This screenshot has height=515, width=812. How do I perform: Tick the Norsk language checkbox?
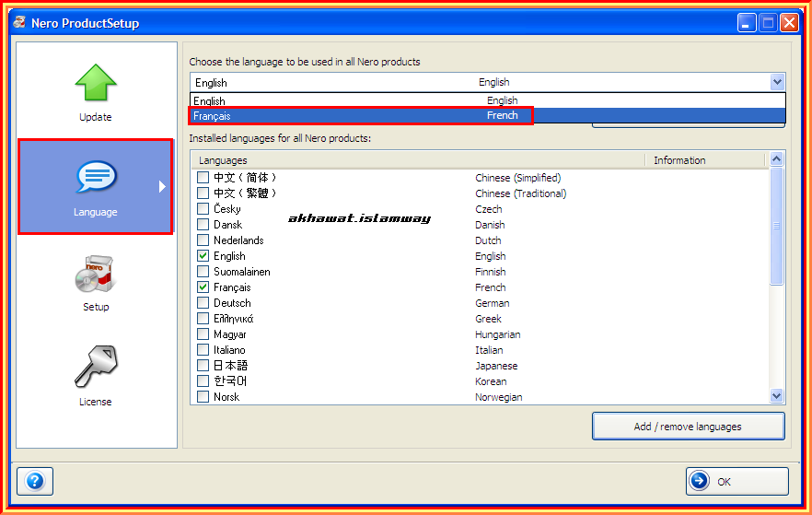point(203,396)
